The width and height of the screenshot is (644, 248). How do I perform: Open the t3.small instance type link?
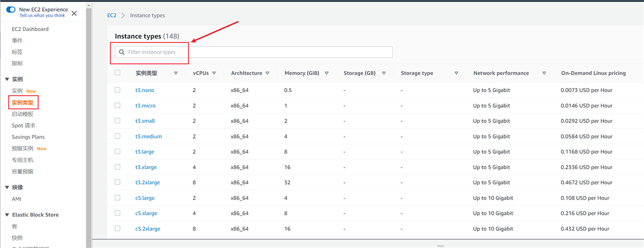click(x=145, y=121)
